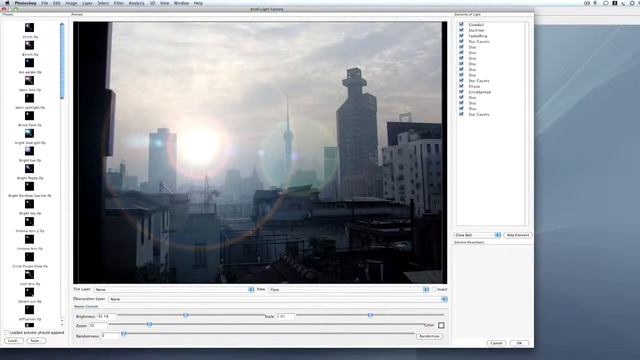Image resolution: width=640 pixels, height=360 pixels.
Task: Toggle the CircleSpread element checkbox
Action: pyautogui.click(x=461, y=92)
